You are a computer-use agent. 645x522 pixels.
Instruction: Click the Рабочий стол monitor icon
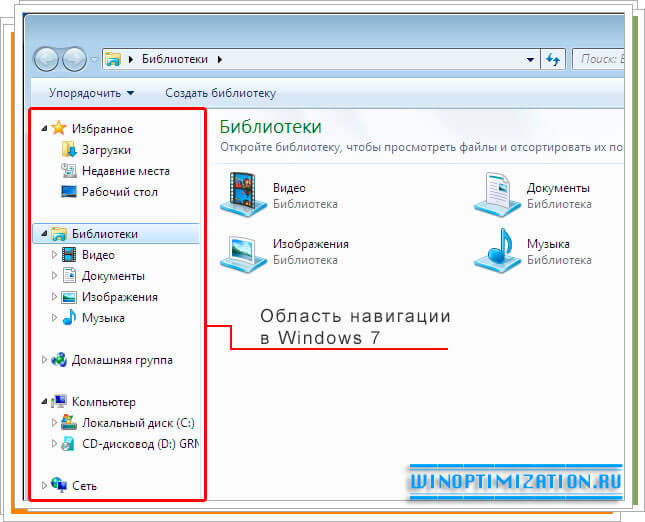coord(69,191)
